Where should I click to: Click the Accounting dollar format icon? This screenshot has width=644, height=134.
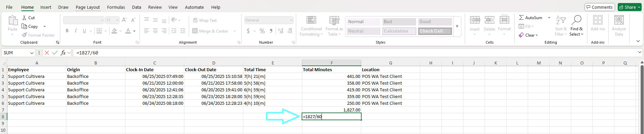[248, 31]
